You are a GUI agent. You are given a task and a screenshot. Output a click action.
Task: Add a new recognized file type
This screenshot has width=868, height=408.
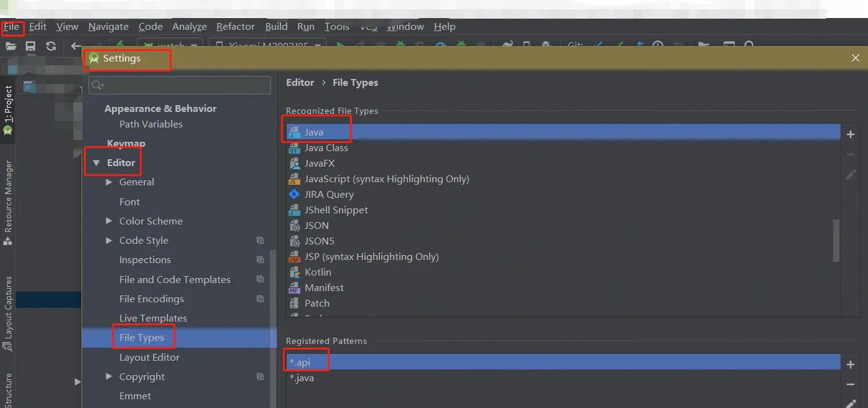(851, 134)
